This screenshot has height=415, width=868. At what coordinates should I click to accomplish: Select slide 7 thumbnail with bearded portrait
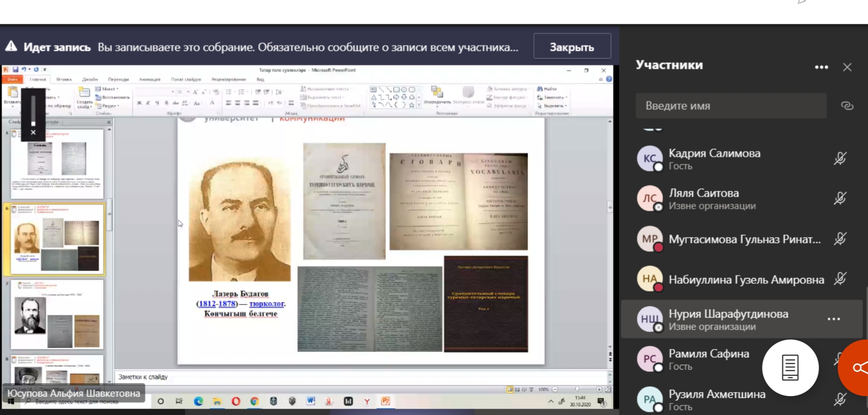pyautogui.click(x=57, y=314)
